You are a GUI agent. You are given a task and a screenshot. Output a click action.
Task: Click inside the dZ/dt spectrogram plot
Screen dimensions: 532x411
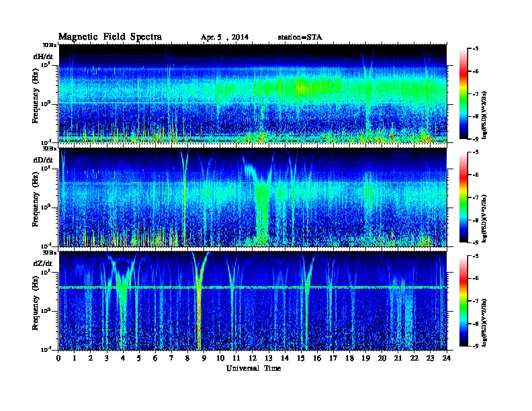(253, 301)
